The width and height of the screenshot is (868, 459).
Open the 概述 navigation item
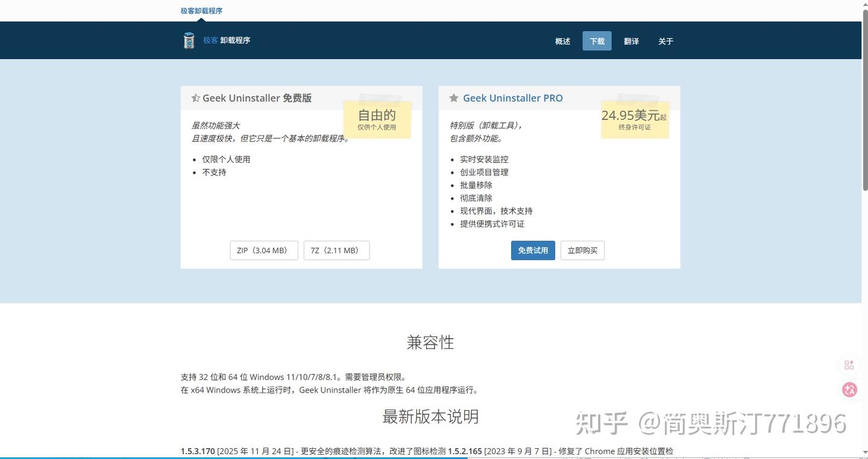(x=562, y=41)
